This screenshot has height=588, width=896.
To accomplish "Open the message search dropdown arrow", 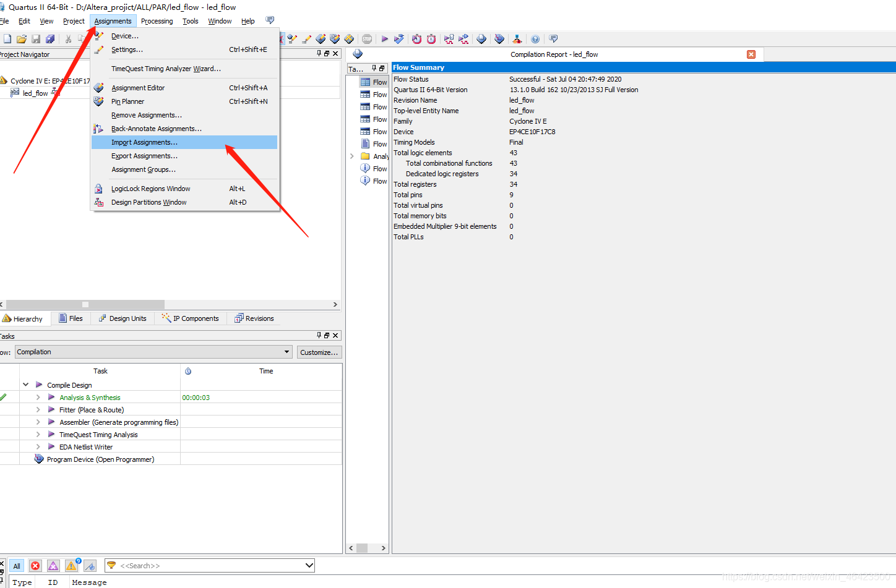I will [x=309, y=565].
